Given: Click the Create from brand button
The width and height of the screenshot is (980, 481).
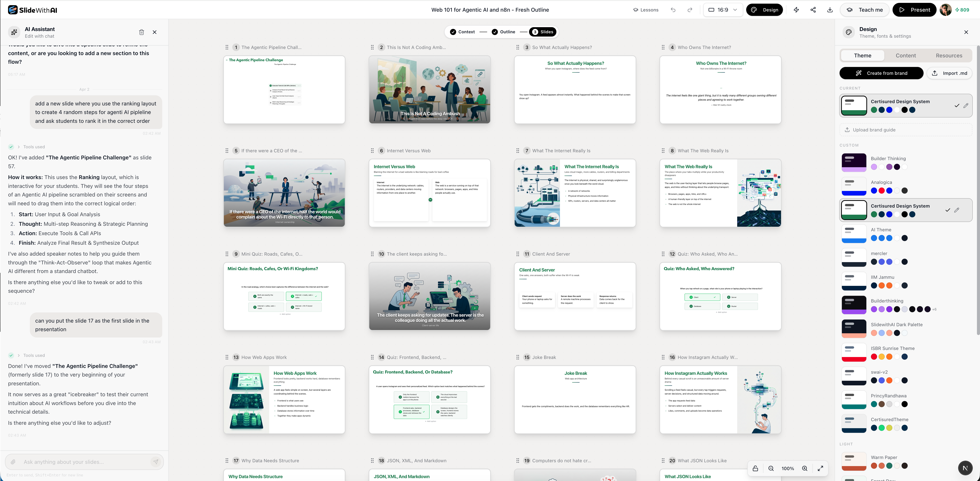Looking at the screenshot, I should (881, 73).
